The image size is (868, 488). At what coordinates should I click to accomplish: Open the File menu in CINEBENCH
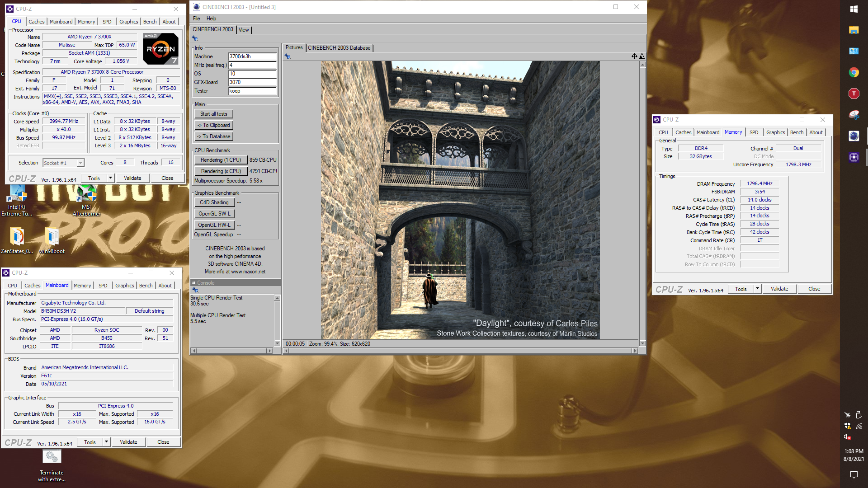196,19
